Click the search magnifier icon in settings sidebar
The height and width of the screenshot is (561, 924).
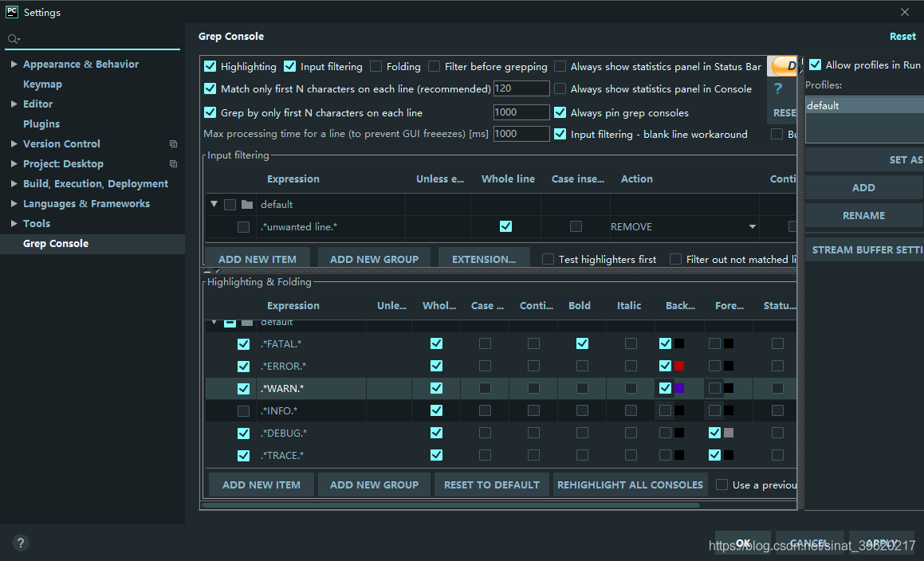click(13, 39)
